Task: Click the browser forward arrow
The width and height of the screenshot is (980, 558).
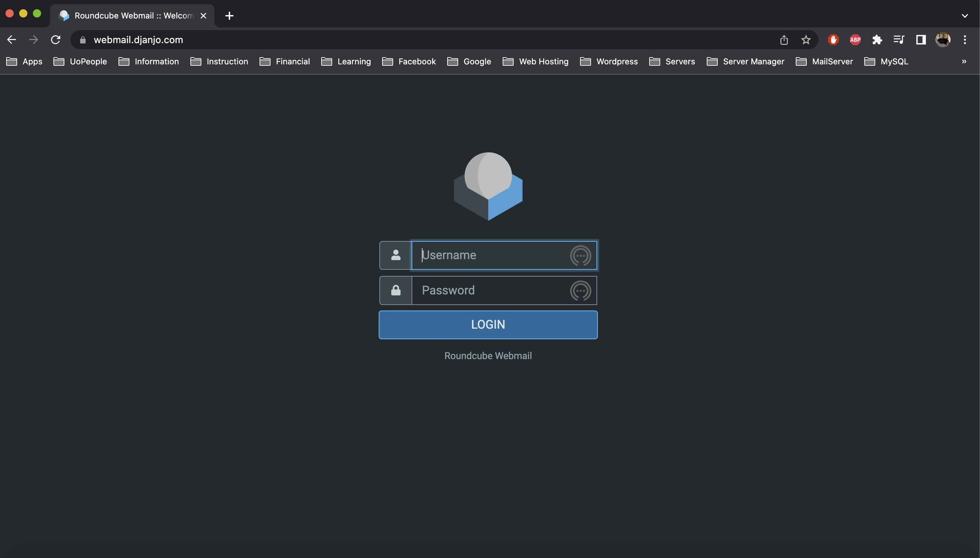Action: 33,39
